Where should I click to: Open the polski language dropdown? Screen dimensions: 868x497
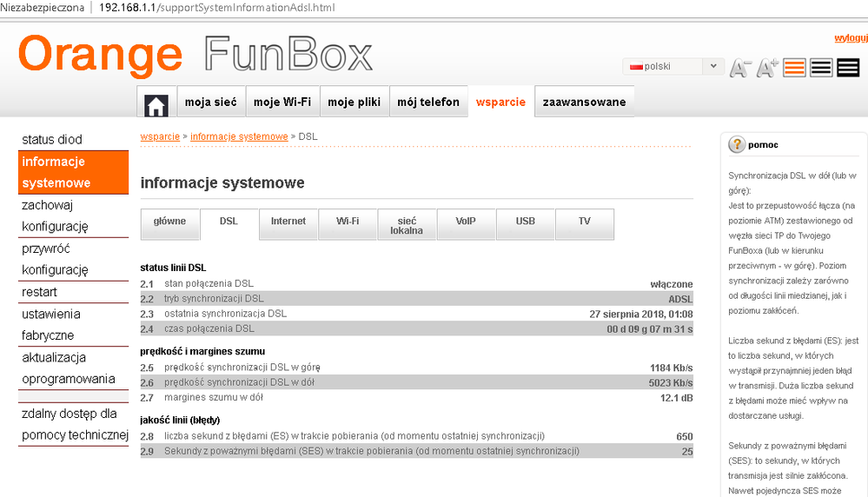[673, 67]
